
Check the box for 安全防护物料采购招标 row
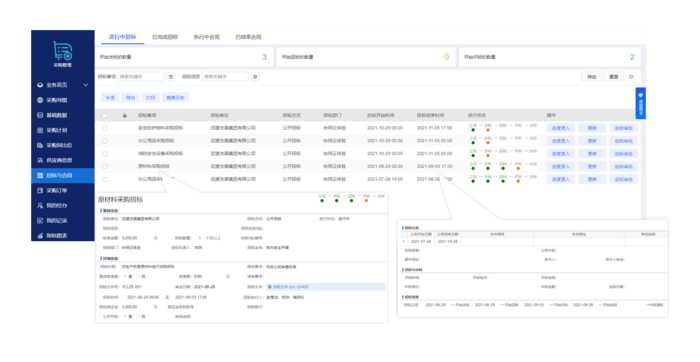(x=104, y=128)
